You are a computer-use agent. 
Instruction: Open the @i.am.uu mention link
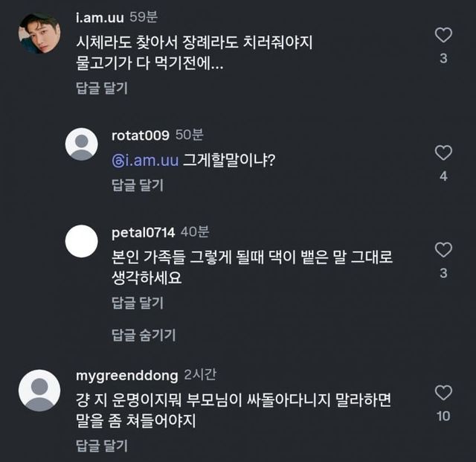click(145, 160)
